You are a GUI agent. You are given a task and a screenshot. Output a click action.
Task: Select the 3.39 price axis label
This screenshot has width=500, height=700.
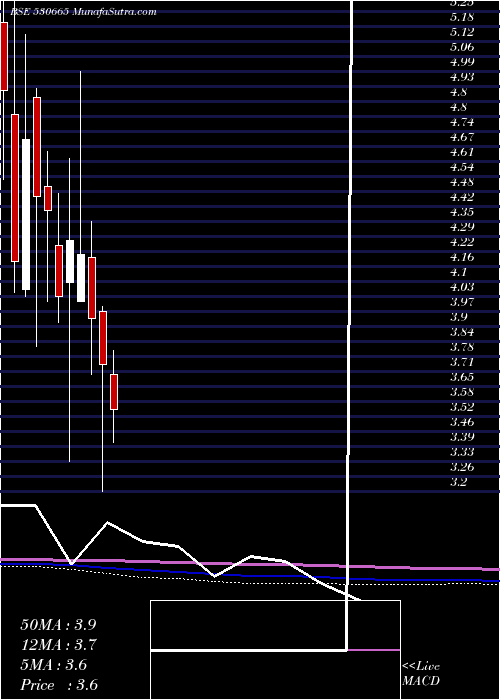click(462, 437)
